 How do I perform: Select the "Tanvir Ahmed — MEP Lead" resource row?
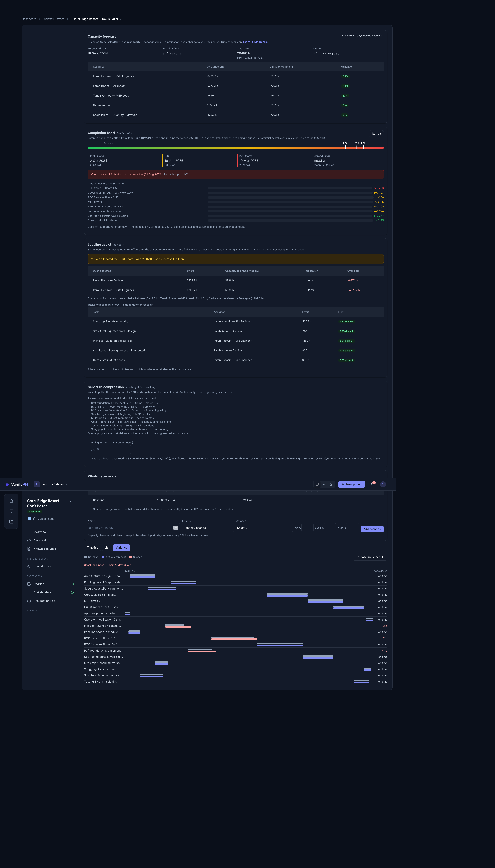[x=236, y=96]
